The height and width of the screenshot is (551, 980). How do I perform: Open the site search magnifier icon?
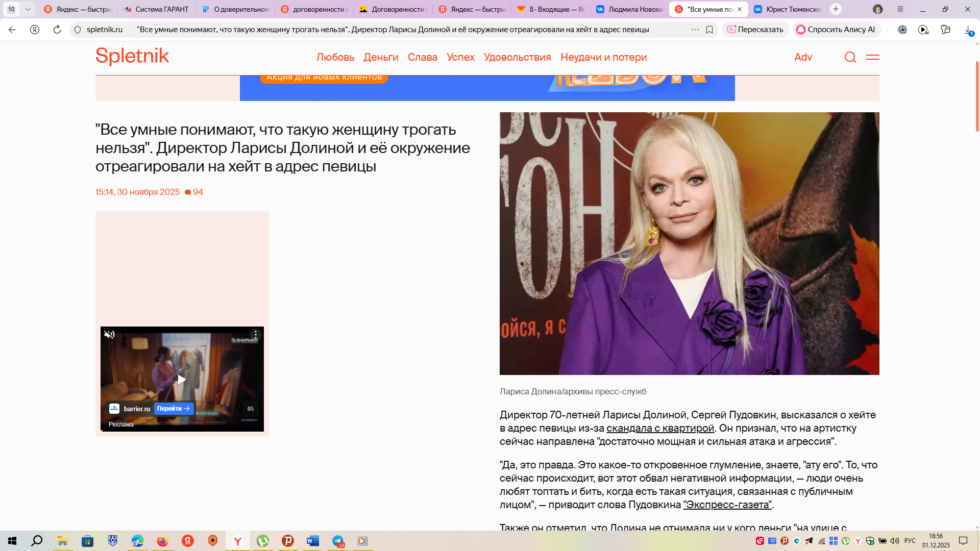850,57
